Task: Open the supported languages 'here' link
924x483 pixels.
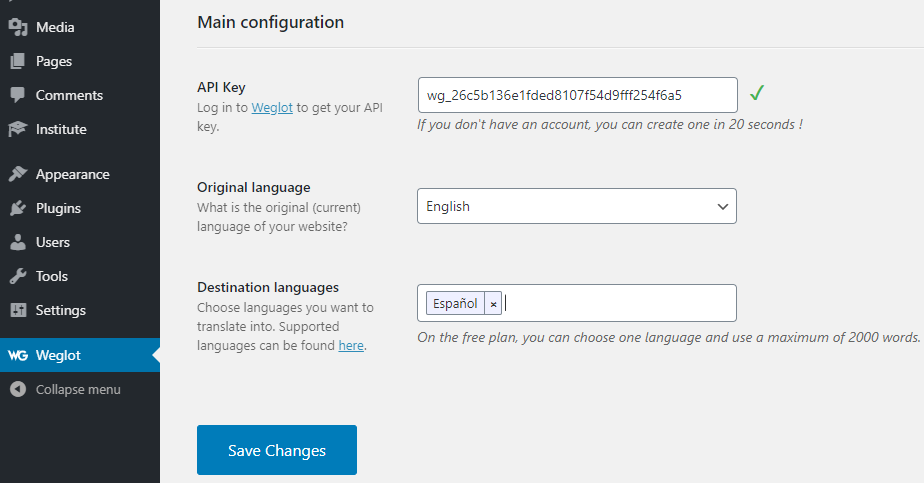Action: tap(350, 345)
